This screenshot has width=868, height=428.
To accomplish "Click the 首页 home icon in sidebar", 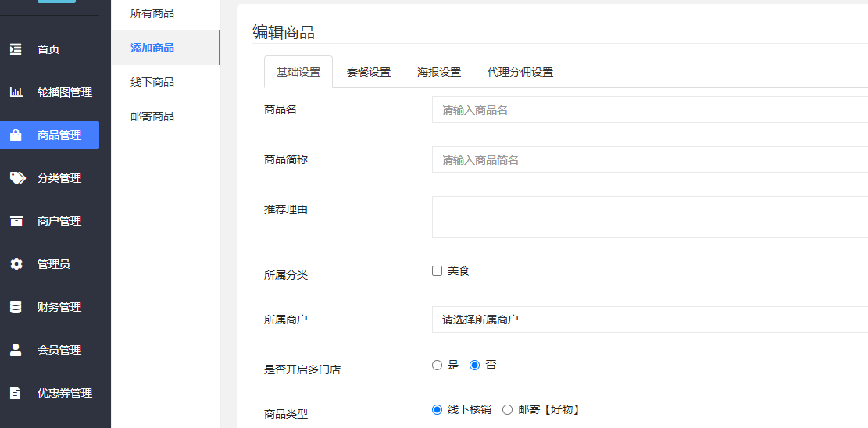I will [x=16, y=49].
